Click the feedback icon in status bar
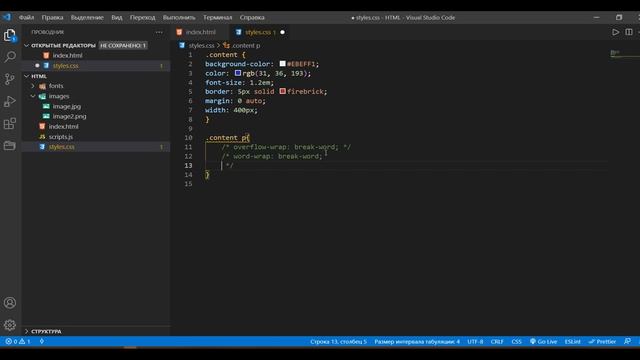 click(x=627, y=342)
